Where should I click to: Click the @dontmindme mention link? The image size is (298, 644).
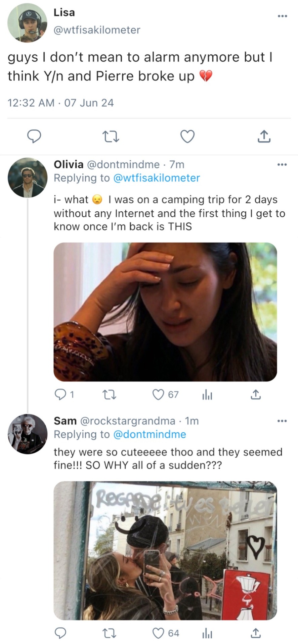pos(150,434)
